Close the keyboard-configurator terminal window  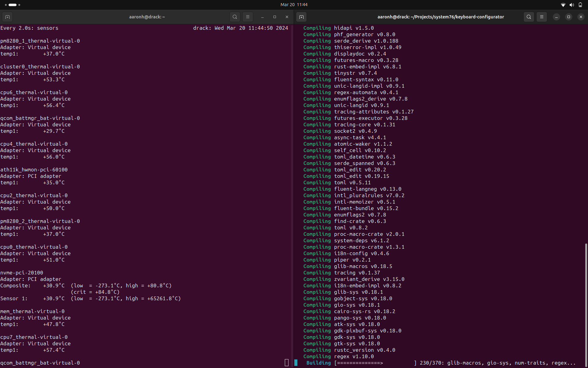click(x=581, y=17)
